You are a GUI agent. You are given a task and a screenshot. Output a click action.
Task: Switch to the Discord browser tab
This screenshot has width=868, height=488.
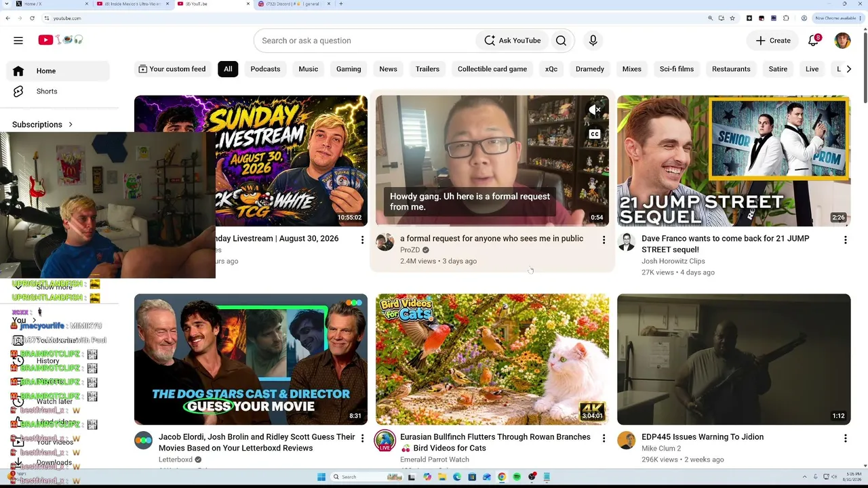[x=295, y=4]
